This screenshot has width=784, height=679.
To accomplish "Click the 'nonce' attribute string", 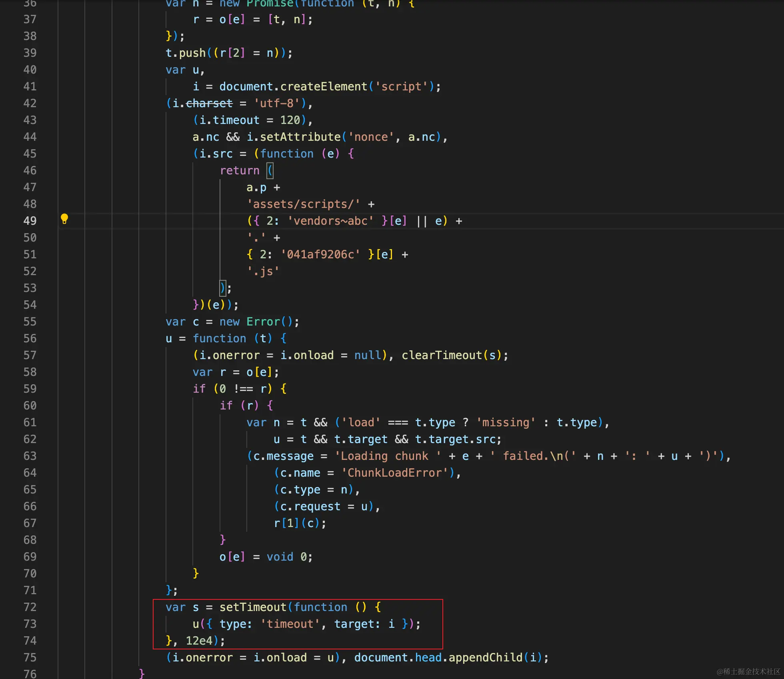I will click(371, 137).
